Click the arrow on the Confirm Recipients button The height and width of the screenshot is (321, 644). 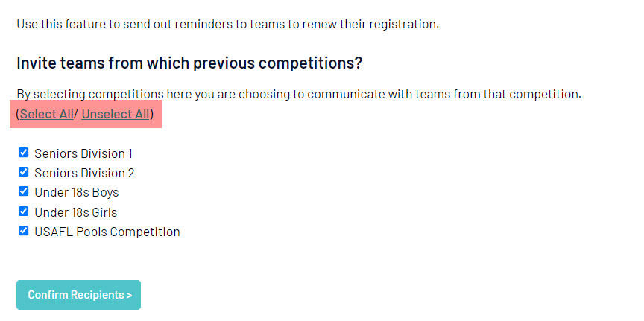point(129,295)
